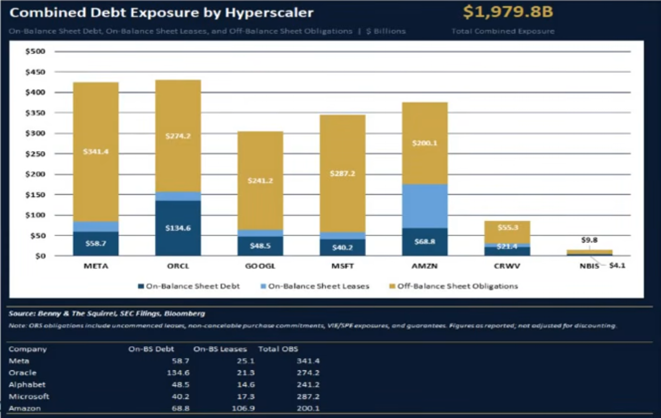The height and width of the screenshot is (418, 661).
Task: Click the "$100" y-axis tick label
Action: tap(35, 215)
